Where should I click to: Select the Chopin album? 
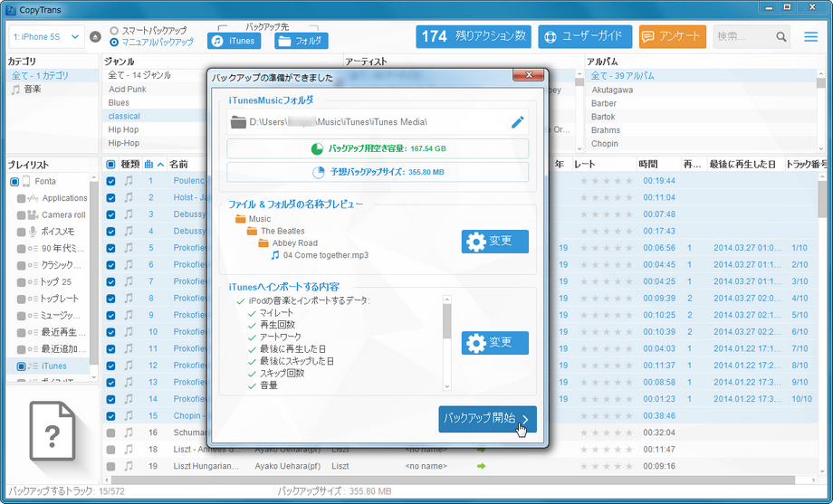pos(605,144)
